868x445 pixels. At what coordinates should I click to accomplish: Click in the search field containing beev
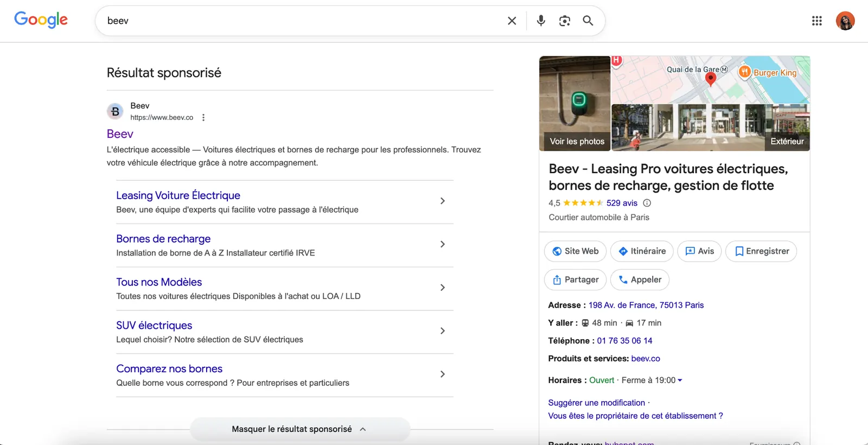point(304,21)
